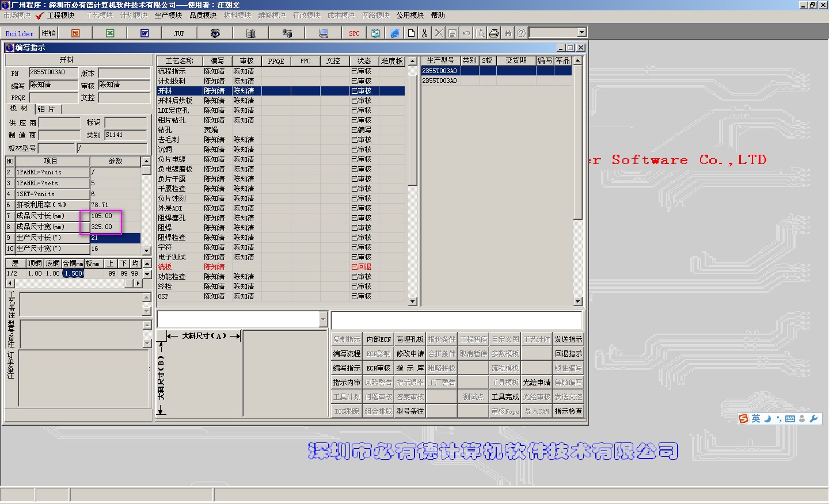
Task: Open the Excel icon in the toolbar
Action: [x=110, y=33]
